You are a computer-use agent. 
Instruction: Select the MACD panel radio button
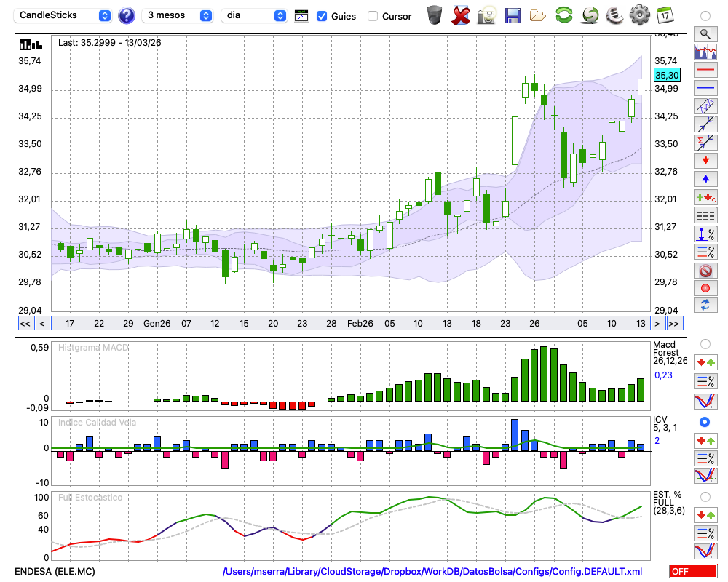[x=705, y=343]
